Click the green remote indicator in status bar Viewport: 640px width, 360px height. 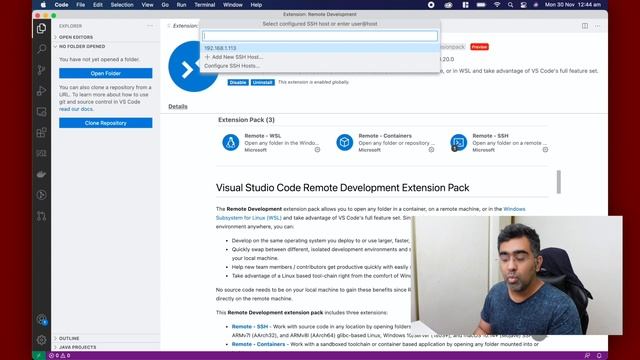click(38, 356)
